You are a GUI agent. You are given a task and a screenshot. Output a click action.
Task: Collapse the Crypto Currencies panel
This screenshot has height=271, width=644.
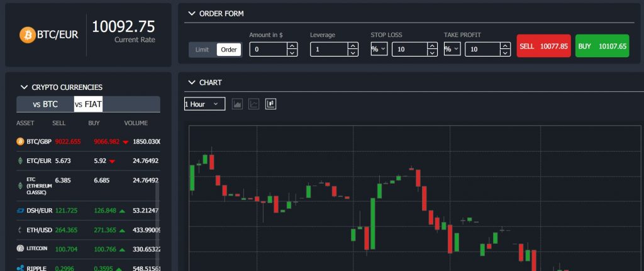click(x=25, y=87)
